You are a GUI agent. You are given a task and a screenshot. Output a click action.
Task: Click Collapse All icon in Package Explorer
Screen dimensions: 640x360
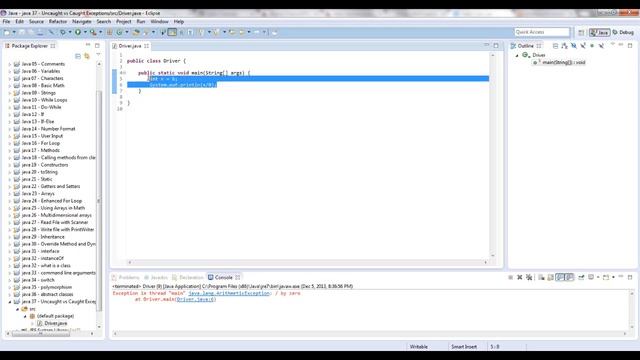pyautogui.click(x=78, y=56)
